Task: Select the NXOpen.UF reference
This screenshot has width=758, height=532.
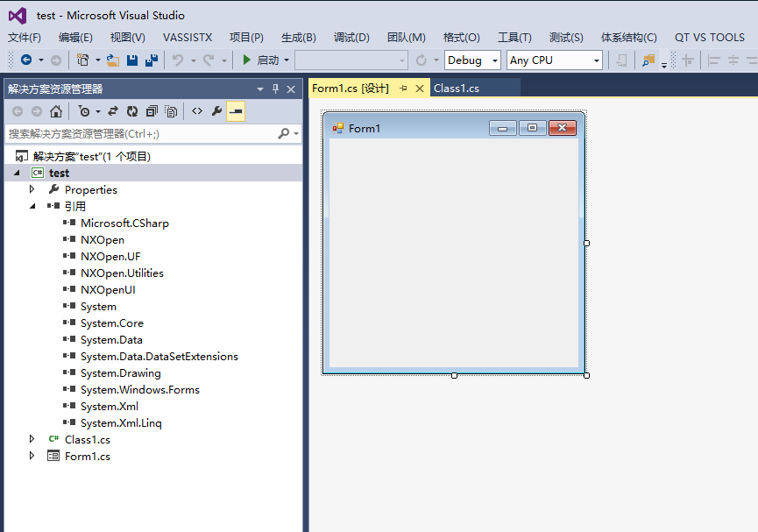Action: (x=110, y=256)
